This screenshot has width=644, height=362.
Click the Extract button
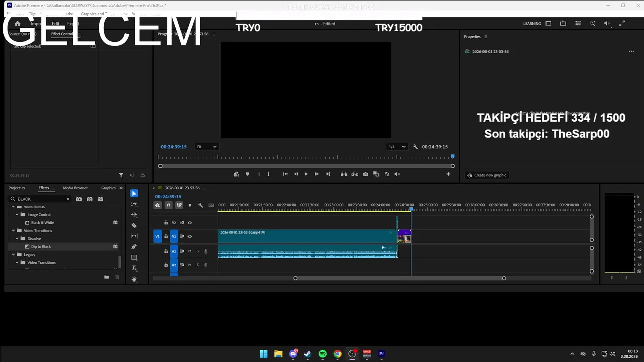[x=355, y=174]
